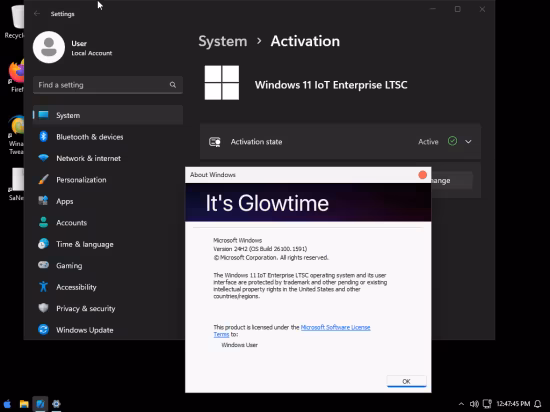Open the Start menu from the taskbar
Image resolution: width=550 pixels, height=412 pixels.
(x=7, y=404)
